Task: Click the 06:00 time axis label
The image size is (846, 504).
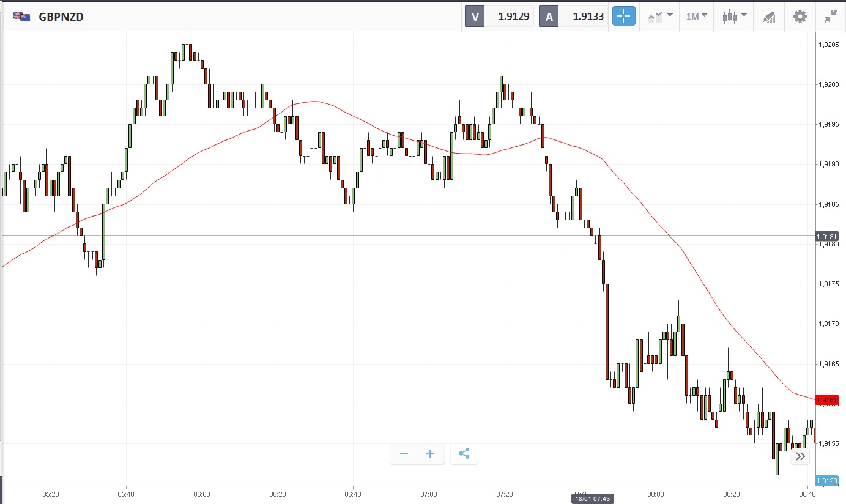Action: coord(202,494)
